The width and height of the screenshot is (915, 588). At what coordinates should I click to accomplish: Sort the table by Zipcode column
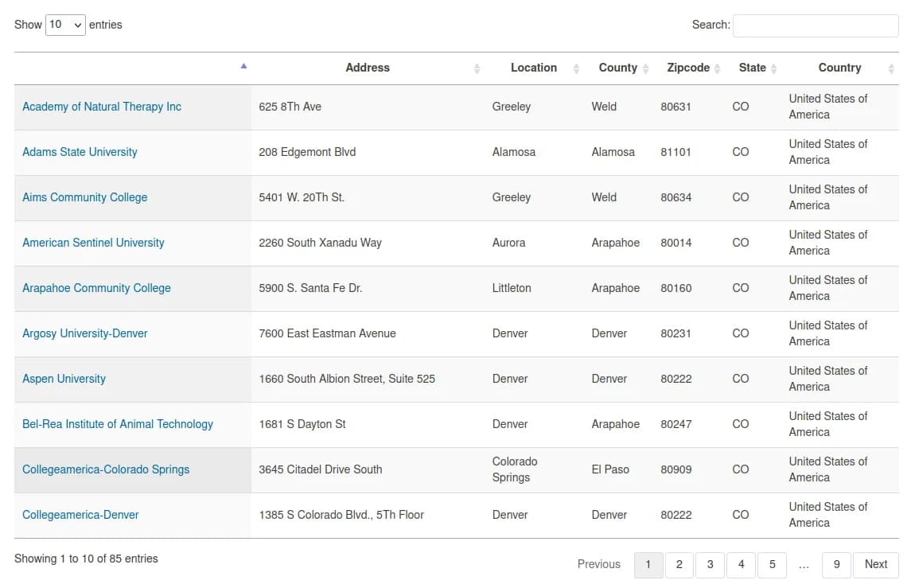click(x=688, y=68)
